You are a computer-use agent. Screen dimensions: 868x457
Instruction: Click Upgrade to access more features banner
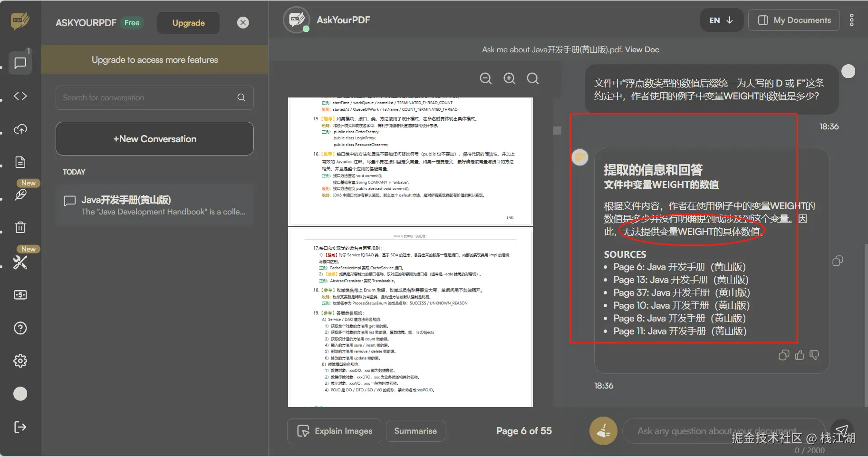155,60
